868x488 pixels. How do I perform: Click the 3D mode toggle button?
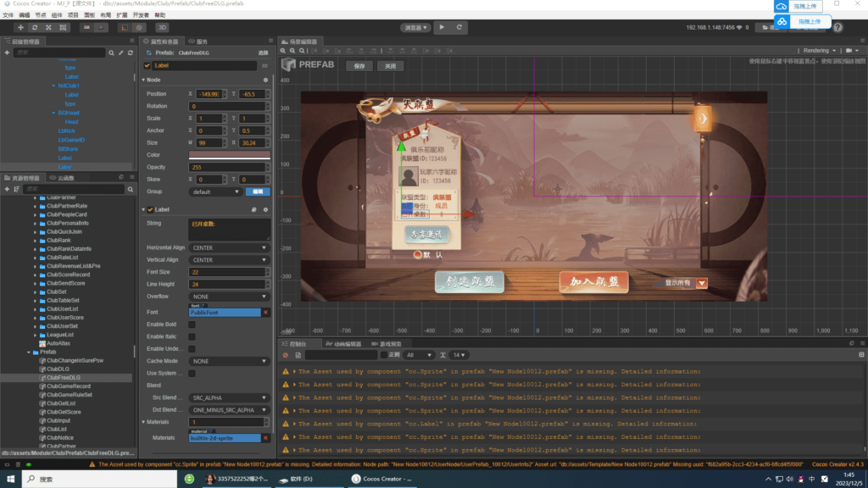click(x=163, y=27)
